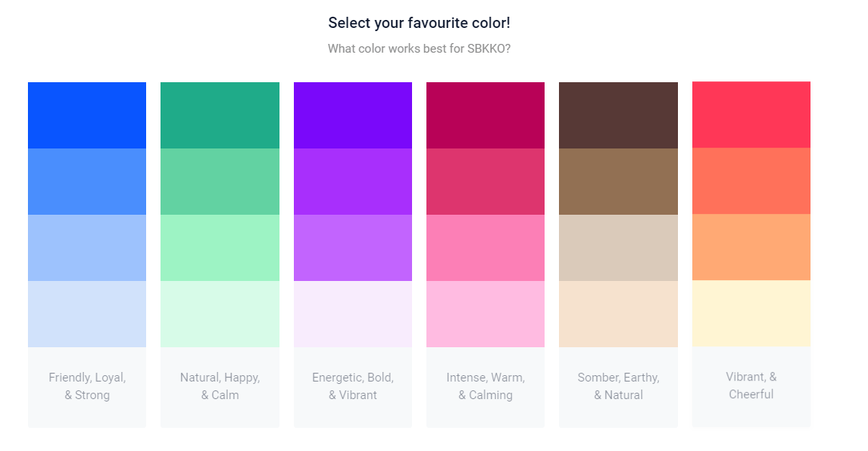
Task: Pick the bubblegum pink swatch
Action: 486,247
